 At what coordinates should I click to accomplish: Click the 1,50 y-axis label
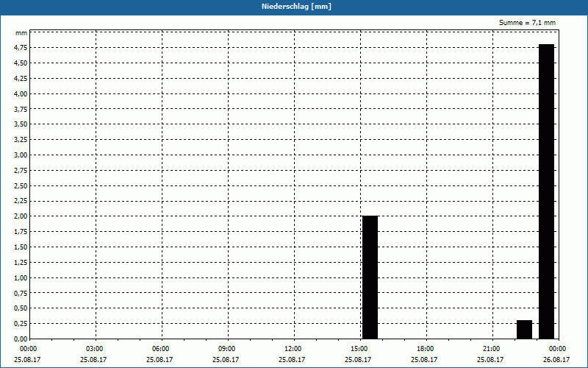[x=21, y=247]
